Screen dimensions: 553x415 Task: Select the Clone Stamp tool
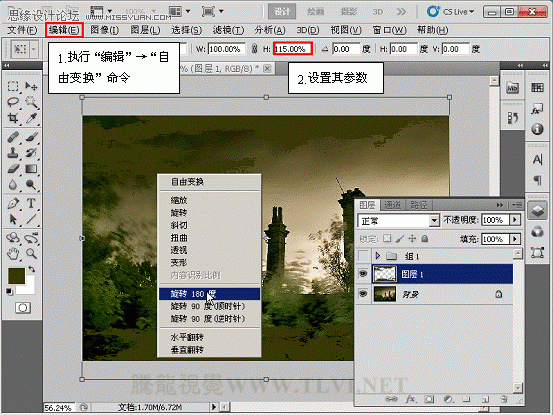tap(13, 153)
